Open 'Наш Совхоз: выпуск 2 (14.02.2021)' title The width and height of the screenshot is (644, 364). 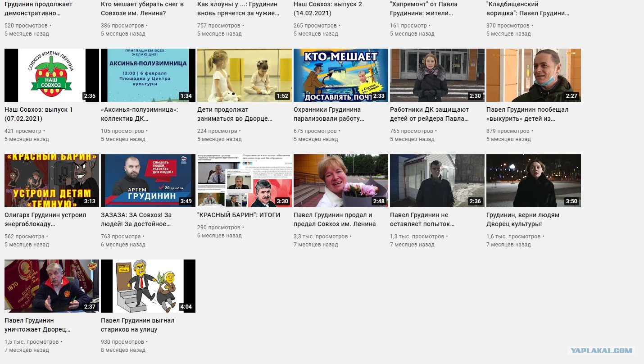tap(328, 9)
